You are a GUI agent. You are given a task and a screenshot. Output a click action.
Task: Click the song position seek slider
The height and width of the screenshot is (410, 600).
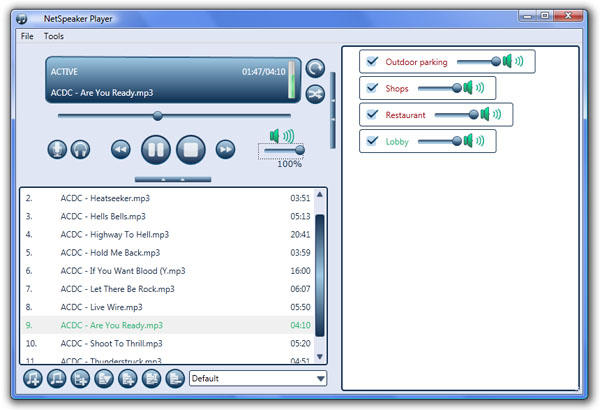point(174,115)
